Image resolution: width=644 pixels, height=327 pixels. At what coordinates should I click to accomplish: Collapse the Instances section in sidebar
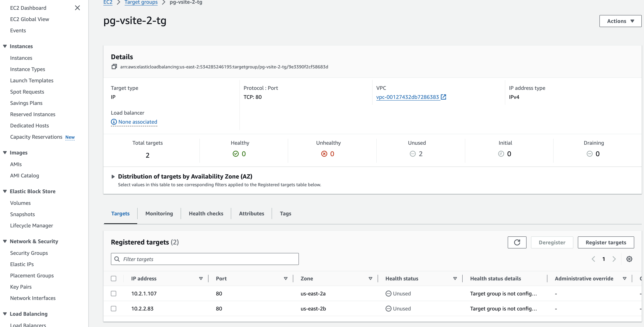pyautogui.click(x=5, y=46)
